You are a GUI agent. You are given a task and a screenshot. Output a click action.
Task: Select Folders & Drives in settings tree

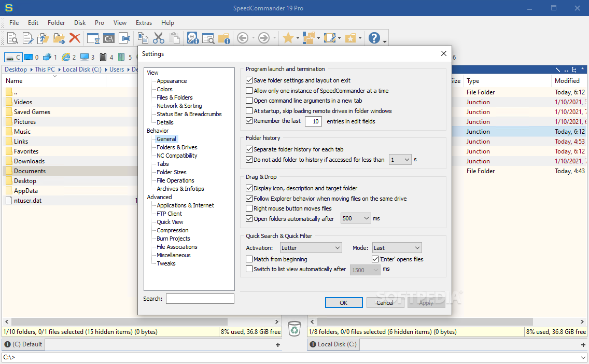[177, 147]
